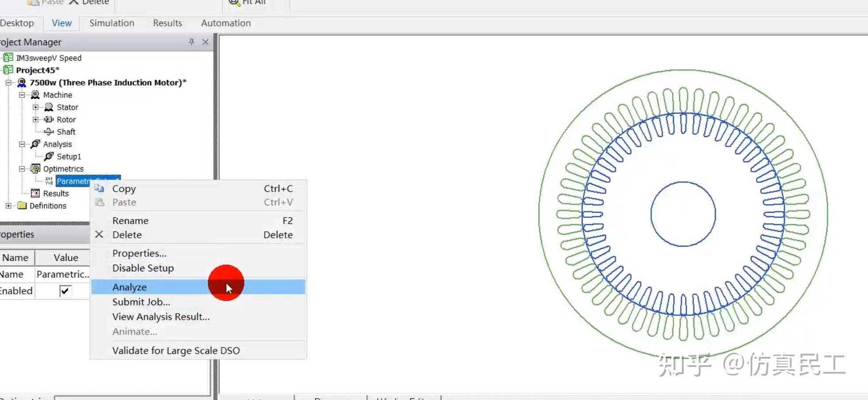Screen dimensions: 868x400
Task: Click the Fit All toolbar icon
Action: coord(234,3)
